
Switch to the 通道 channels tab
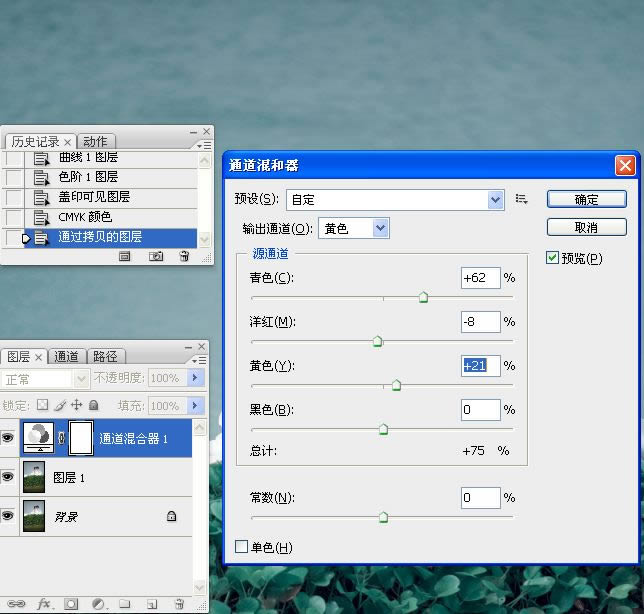point(67,356)
